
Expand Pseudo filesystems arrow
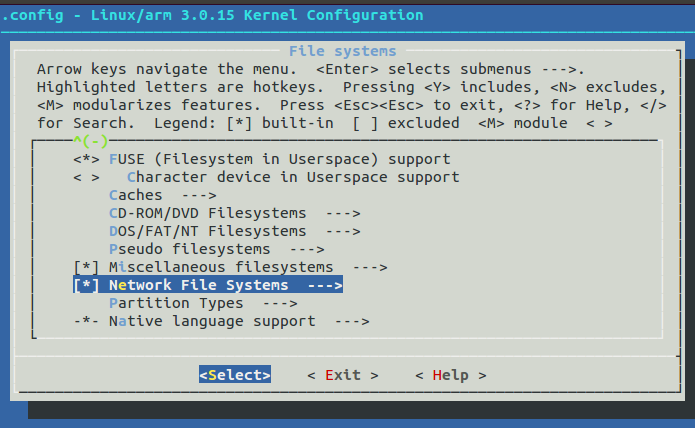[307, 249]
